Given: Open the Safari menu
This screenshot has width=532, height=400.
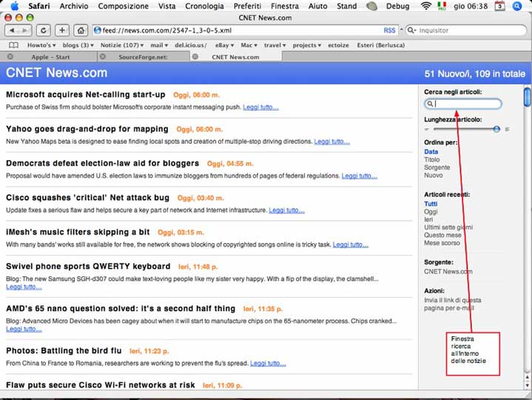Looking at the screenshot, I should 39,6.
